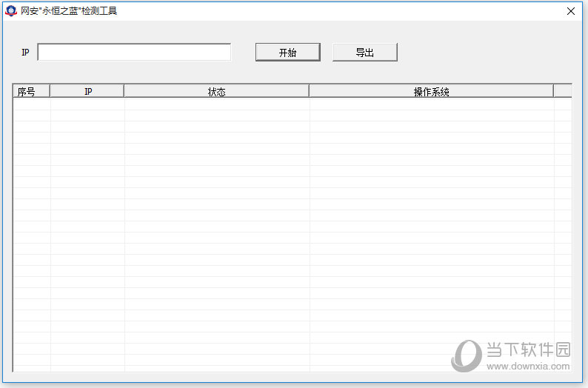
Task: Click the IP address input field
Action: point(134,52)
